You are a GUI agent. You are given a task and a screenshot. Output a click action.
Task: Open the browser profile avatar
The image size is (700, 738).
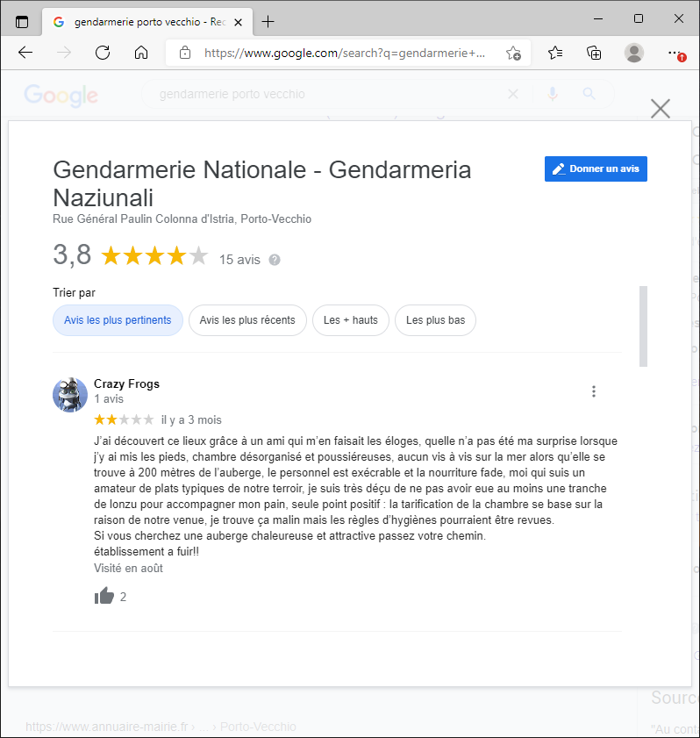(633, 53)
